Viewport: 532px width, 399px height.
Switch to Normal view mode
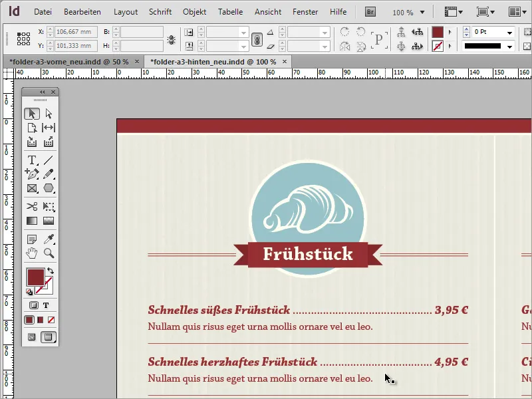[31, 337]
